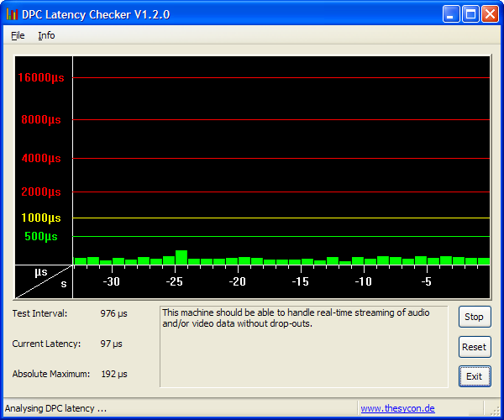Click the -30 time axis label
504x420 pixels.
point(111,282)
